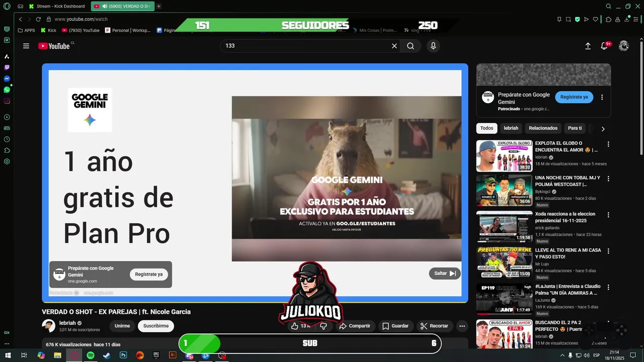Open a new browser tab
The height and width of the screenshot is (362, 644).
pyautogui.click(x=159, y=7)
